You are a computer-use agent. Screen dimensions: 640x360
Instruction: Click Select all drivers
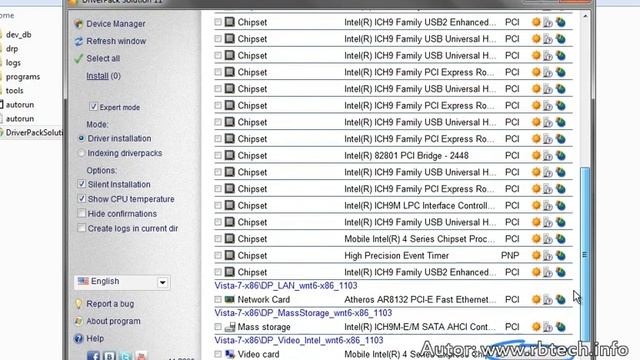(103, 58)
